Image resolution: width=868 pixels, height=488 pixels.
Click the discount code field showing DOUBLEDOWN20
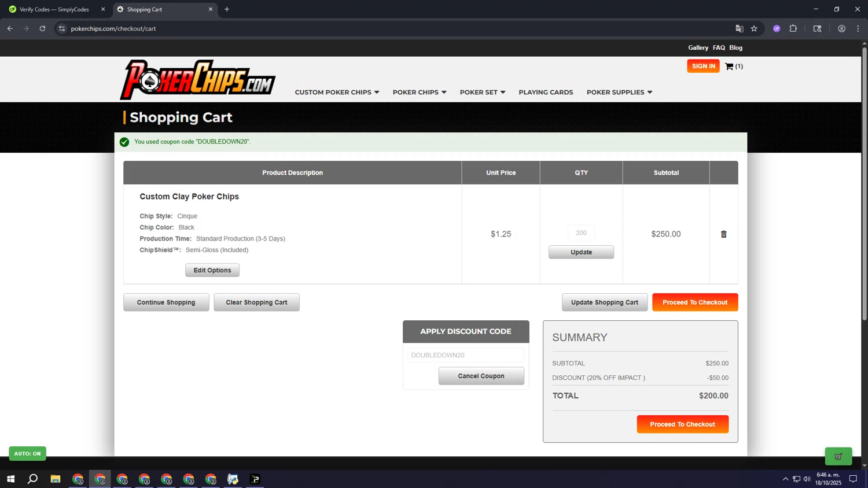coord(466,355)
